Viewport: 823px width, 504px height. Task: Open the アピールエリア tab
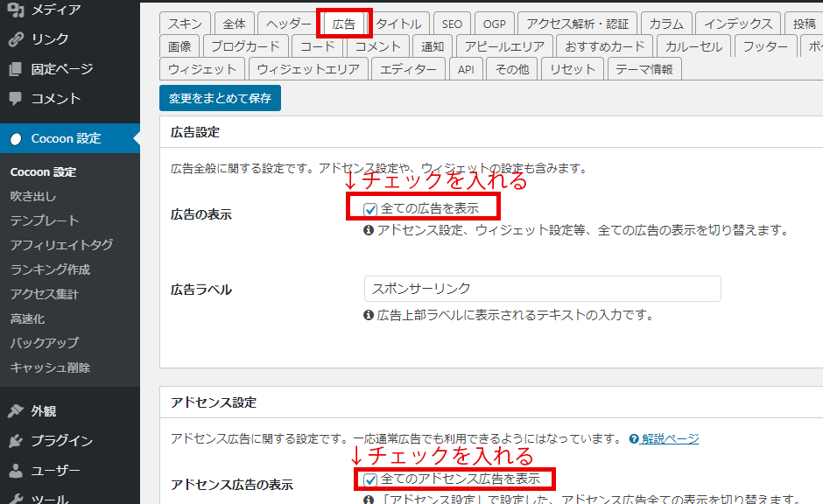coord(504,46)
